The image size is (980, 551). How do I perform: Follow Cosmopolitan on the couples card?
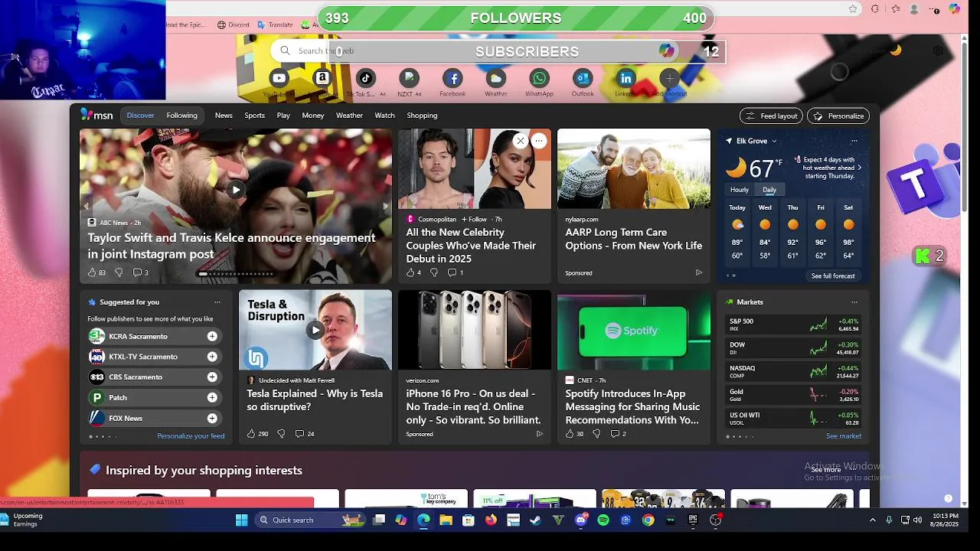click(474, 220)
